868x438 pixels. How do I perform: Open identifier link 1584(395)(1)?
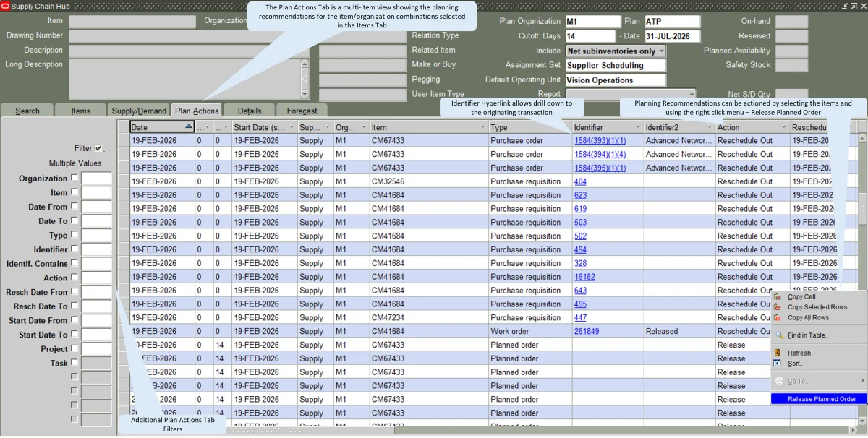click(x=600, y=168)
